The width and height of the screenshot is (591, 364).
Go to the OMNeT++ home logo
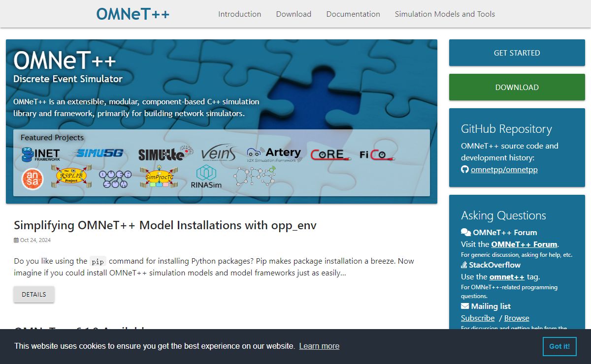(133, 14)
